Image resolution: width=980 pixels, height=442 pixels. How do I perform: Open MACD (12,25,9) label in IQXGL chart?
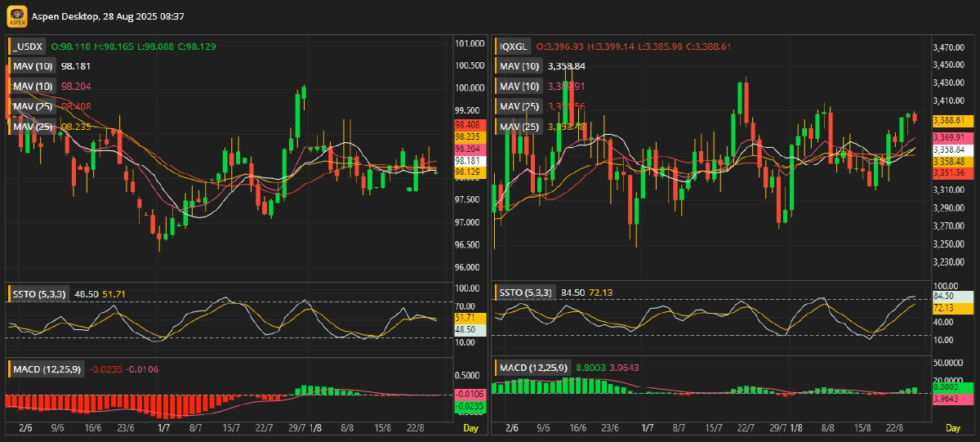click(x=534, y=369)
